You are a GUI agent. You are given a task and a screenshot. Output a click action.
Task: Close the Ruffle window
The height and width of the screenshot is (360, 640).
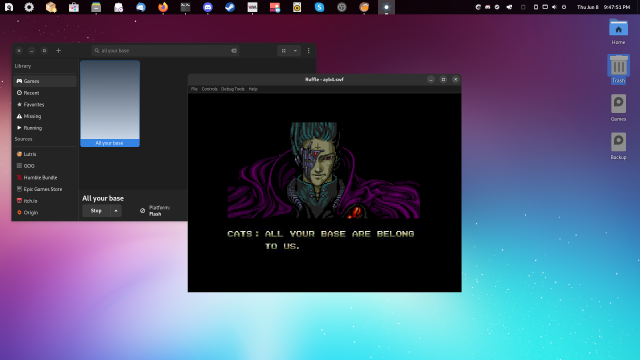456,80
